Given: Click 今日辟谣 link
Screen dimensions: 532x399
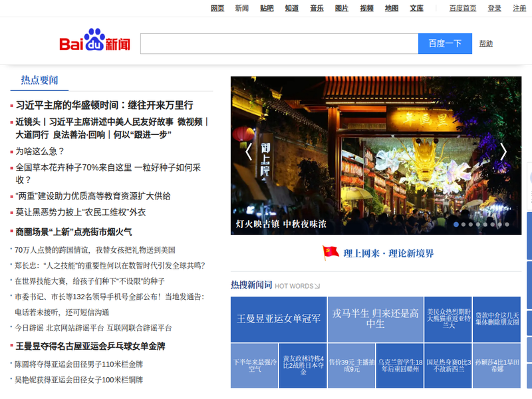Looking at the screenshot, I should pos(29,328).
